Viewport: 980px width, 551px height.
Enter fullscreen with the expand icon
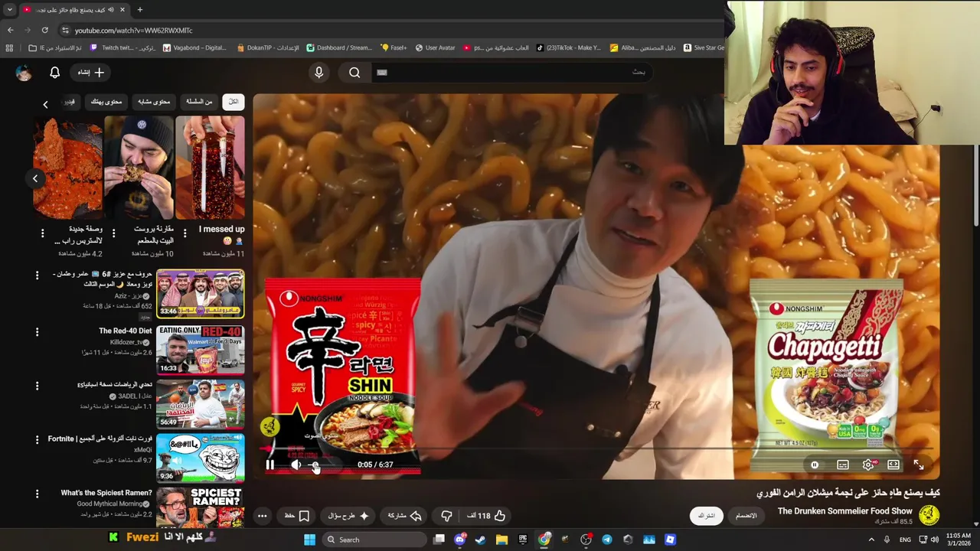919,465
